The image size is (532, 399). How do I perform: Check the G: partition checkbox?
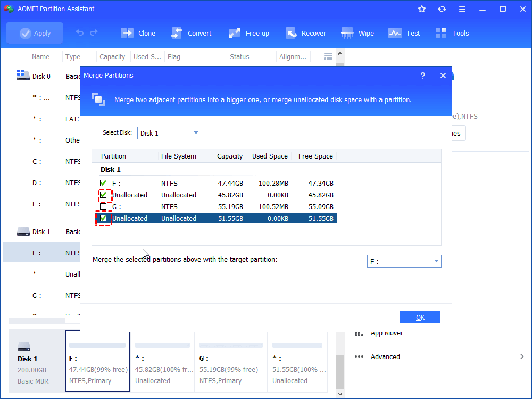[103, 206]
